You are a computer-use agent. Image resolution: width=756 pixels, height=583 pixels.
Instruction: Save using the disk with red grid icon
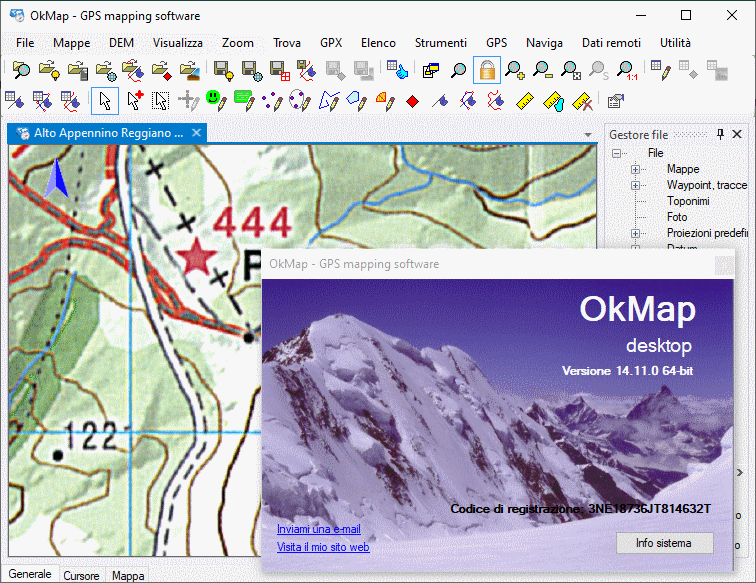point(280,70)
